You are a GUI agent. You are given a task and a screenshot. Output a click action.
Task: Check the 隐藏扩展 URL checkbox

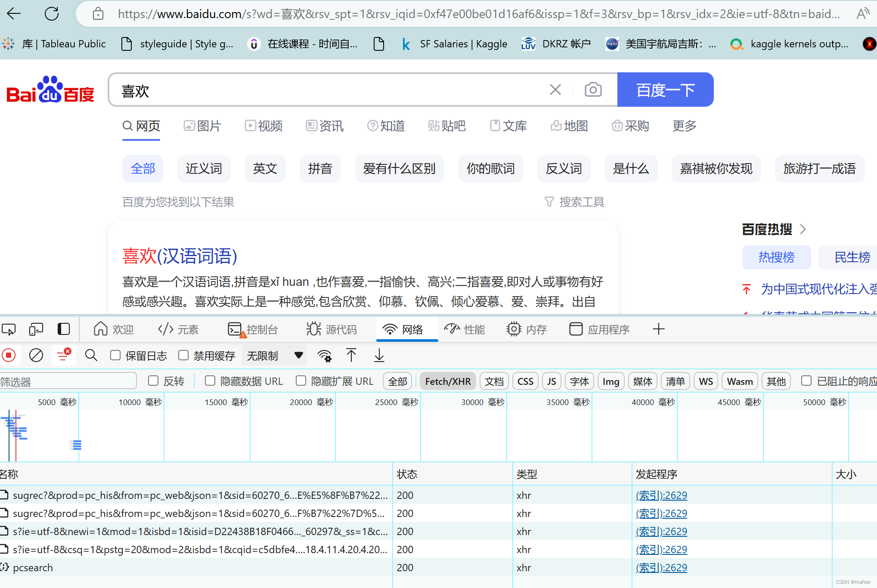point(301,381)
